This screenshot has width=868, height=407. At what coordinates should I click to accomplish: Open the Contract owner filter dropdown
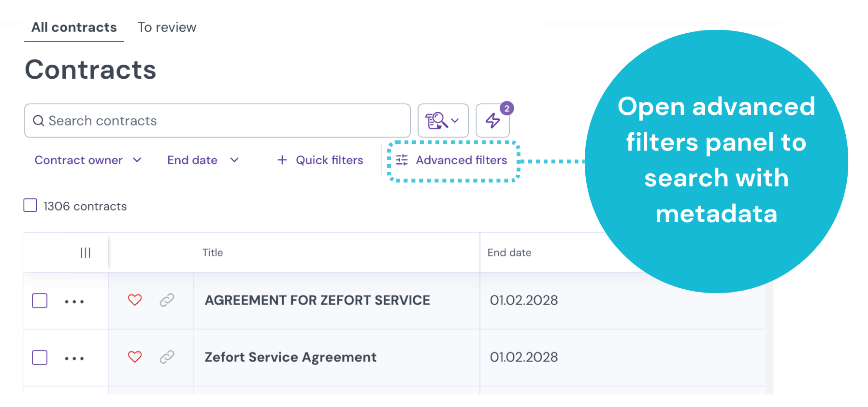tap(88, 160)
